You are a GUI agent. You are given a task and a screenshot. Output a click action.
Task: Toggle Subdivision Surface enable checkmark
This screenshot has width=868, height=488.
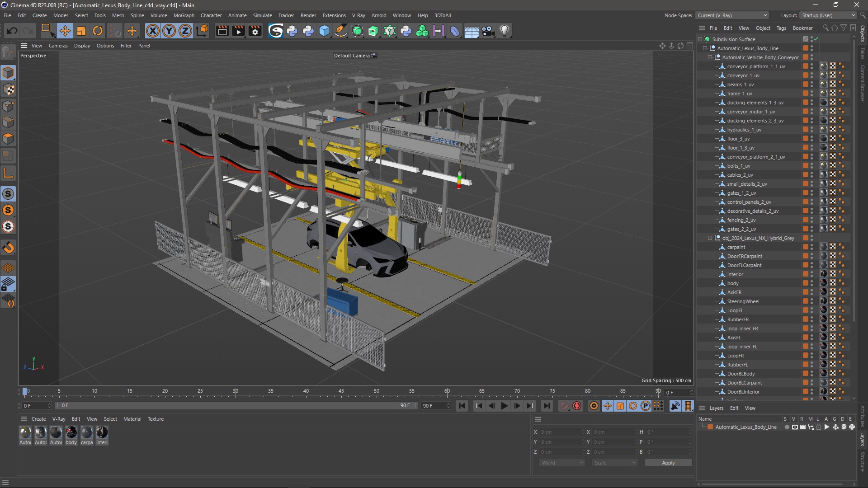pos(816,39)
